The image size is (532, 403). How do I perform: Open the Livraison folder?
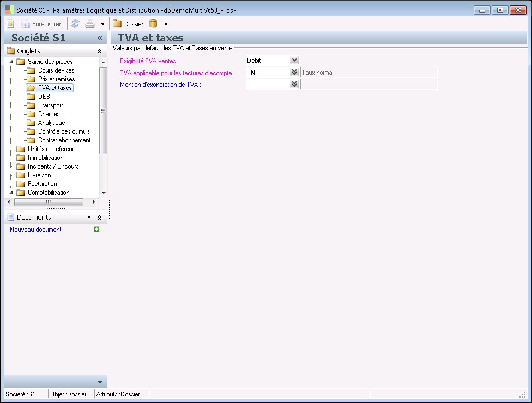point(34,175)
